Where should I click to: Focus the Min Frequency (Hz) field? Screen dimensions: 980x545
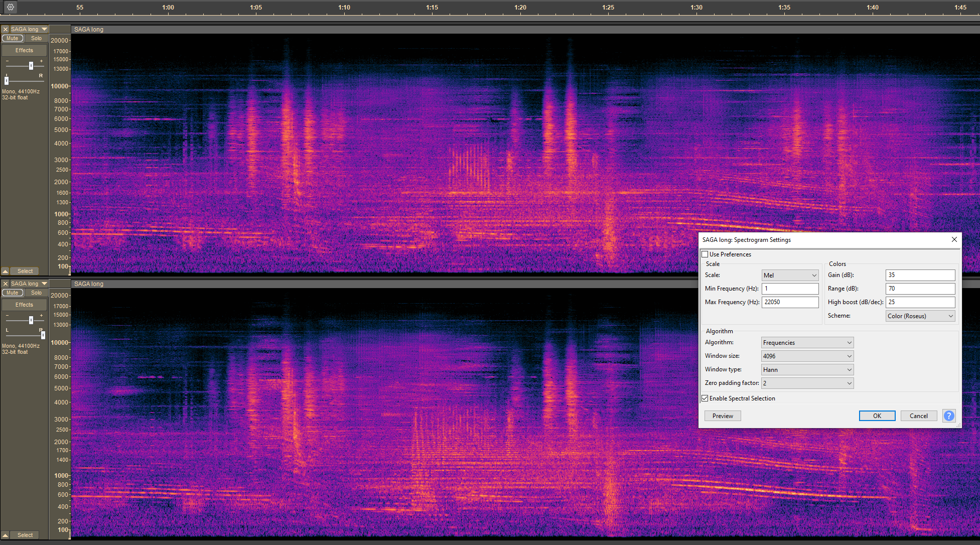790,289
